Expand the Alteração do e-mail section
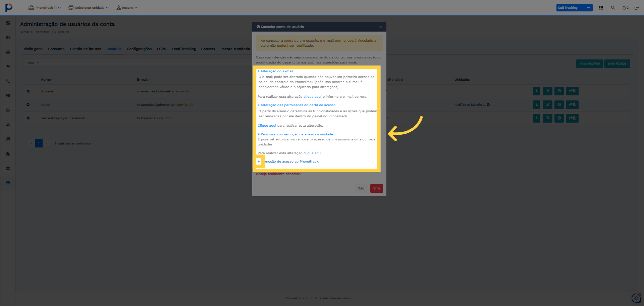This screenshot has height=306, width=644. click(x=276, y=71)
